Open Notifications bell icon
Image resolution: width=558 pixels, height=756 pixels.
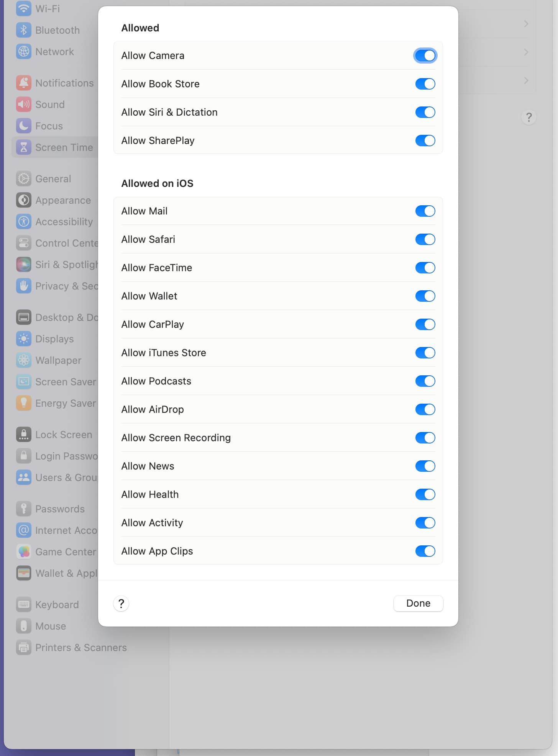pyautogui.click(x=24, y=83)
